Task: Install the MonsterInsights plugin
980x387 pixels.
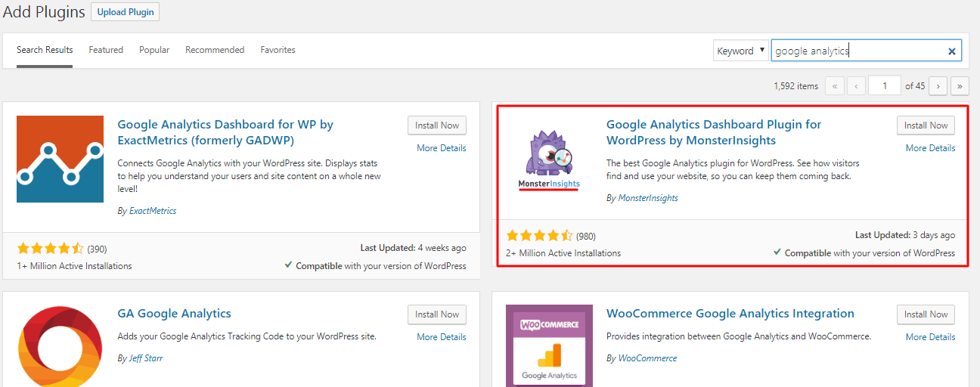Action: pyautogui.click(x=926, y=125)
